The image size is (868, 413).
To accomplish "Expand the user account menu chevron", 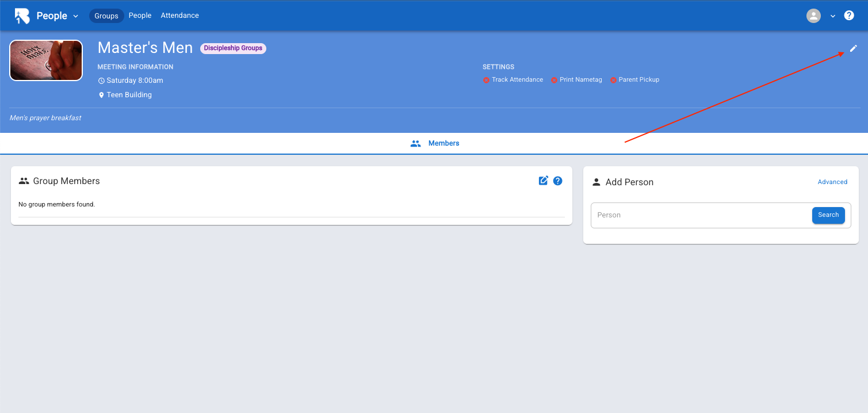I will tap(832, 16).
